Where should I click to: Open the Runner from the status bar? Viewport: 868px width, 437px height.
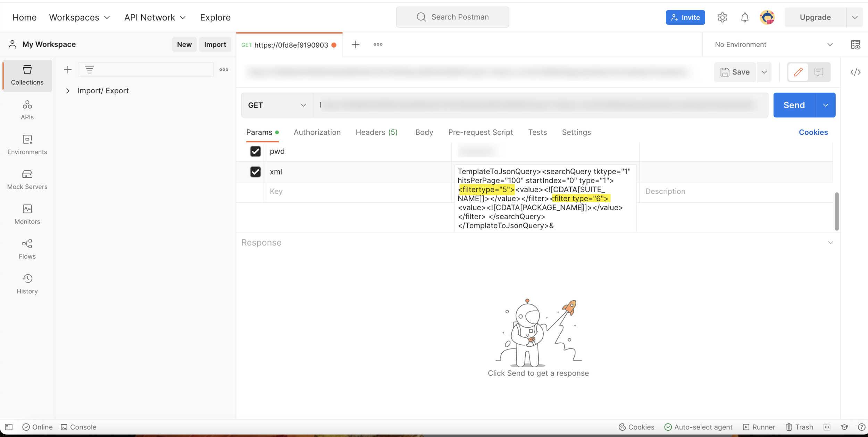[759, 427]
